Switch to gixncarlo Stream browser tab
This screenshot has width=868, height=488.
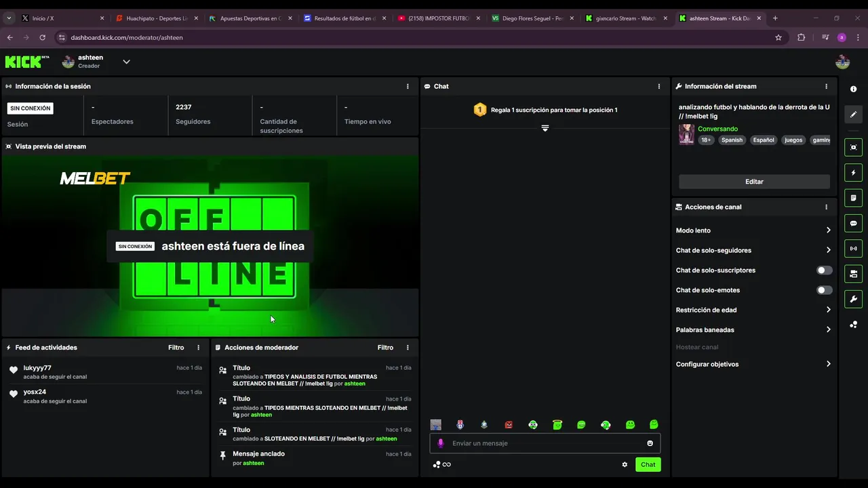pos(626,18)
